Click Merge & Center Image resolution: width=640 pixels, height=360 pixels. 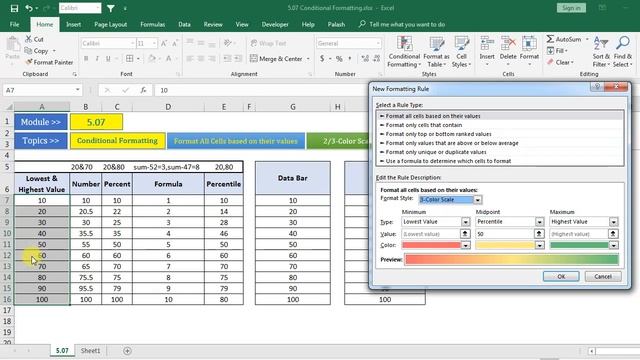(x=276, y=59)
